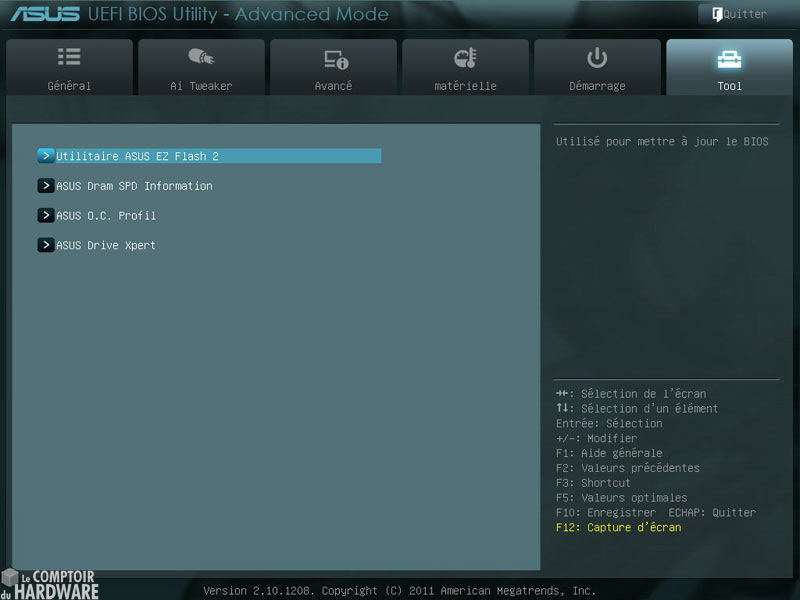Click the Quitter button

(740, 13)
